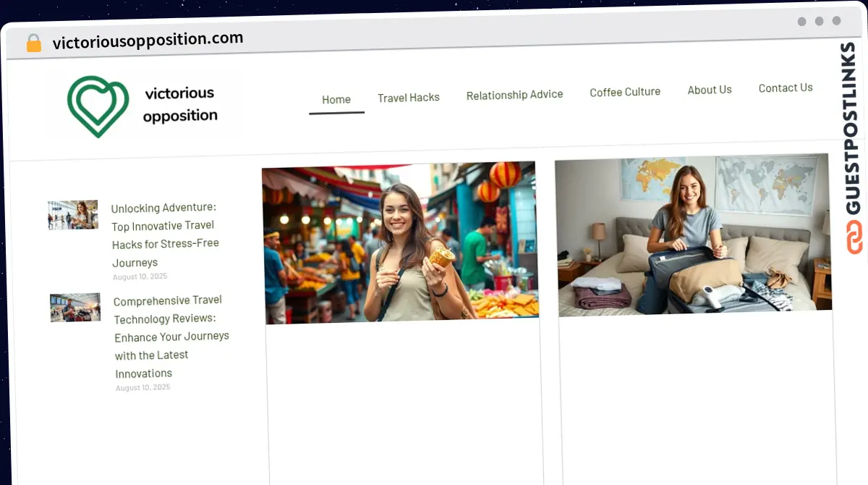Click the padlock icon in address bar
The height and width of the screenshot is (485, 868).
(x=33, y=43)
